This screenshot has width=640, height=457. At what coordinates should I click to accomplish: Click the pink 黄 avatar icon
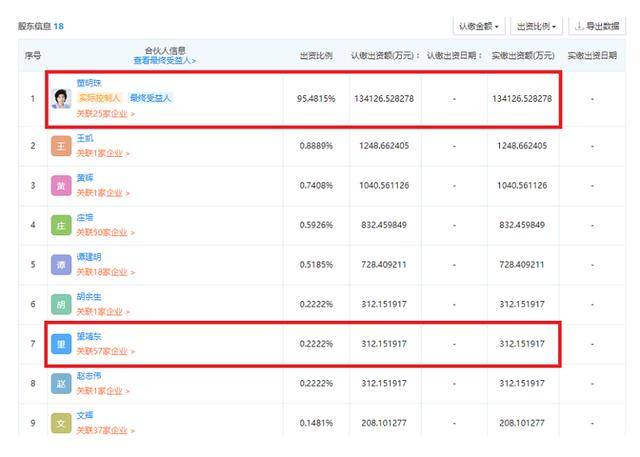point(61,186)
